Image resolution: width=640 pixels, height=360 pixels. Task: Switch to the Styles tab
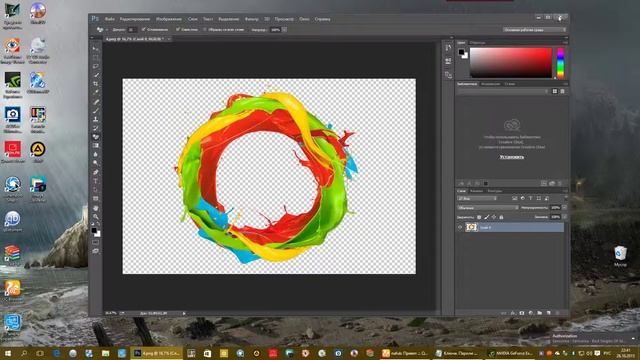[x=509, y=84]
